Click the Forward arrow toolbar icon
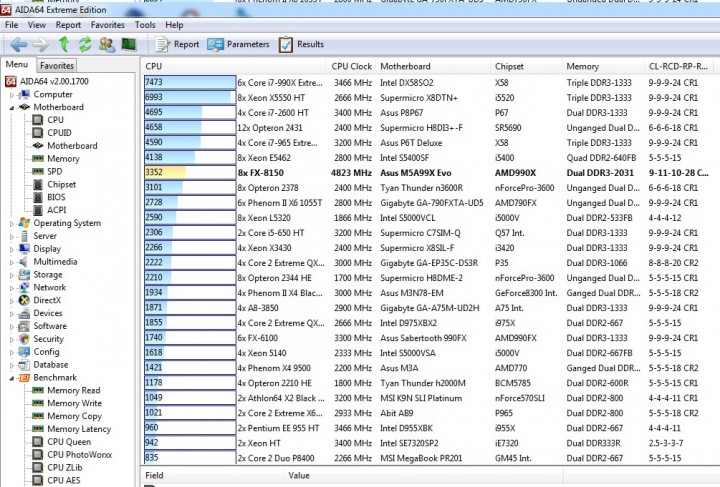 (x=40, y=45)
